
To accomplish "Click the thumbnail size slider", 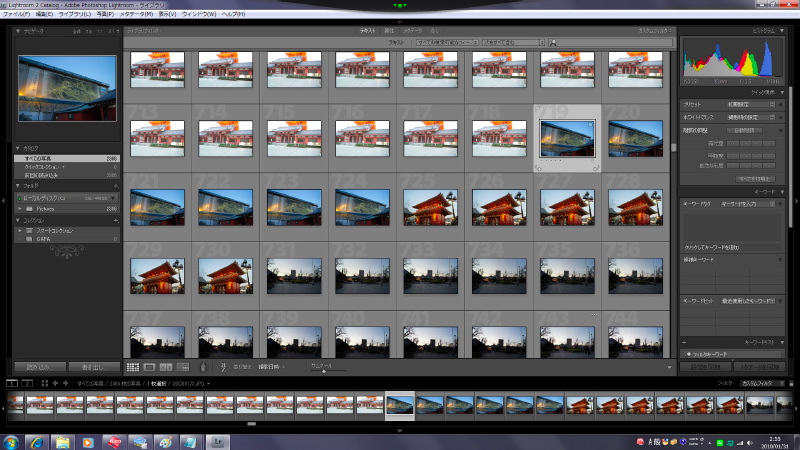I will pyautogui.click(x=322, y=369).
